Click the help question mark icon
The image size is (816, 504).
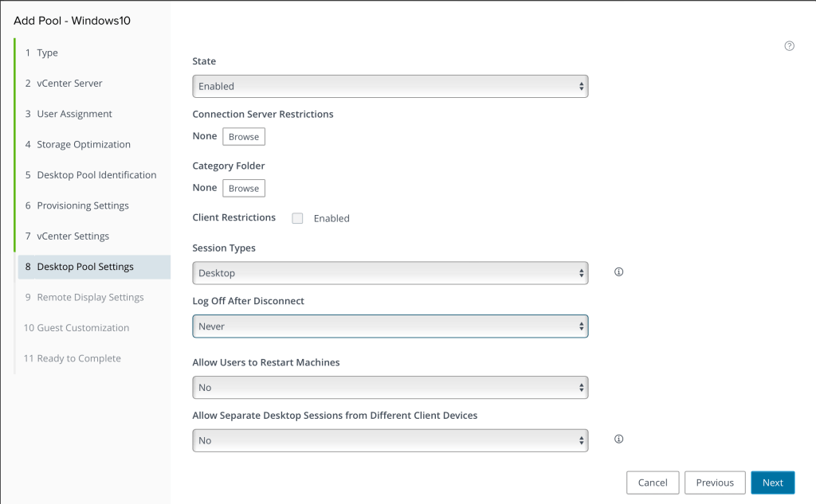pyautogui.click(x=789, y=46)
